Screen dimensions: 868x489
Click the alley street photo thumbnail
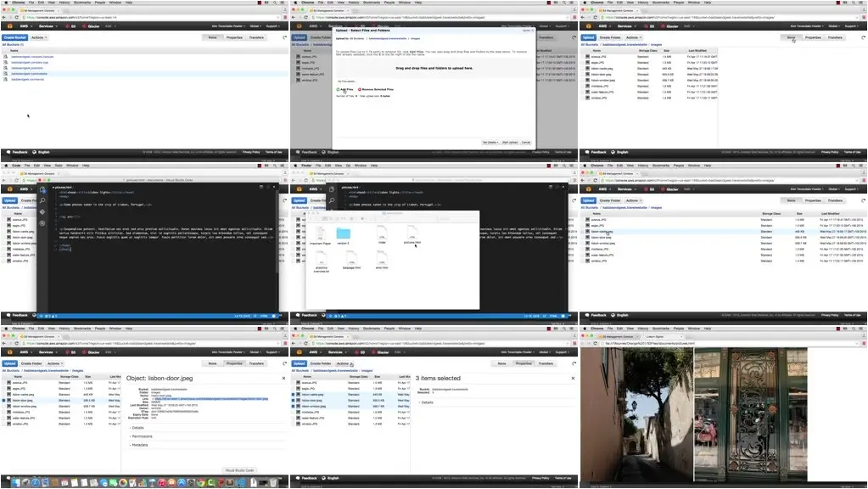636,415
